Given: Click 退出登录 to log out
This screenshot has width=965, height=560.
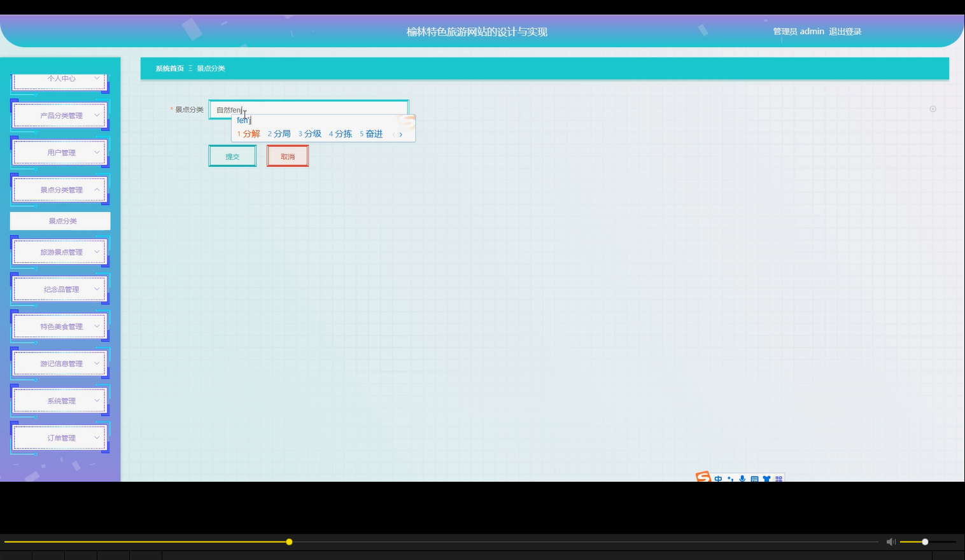Looking at the screenshot, I should [x=845, y=31].
